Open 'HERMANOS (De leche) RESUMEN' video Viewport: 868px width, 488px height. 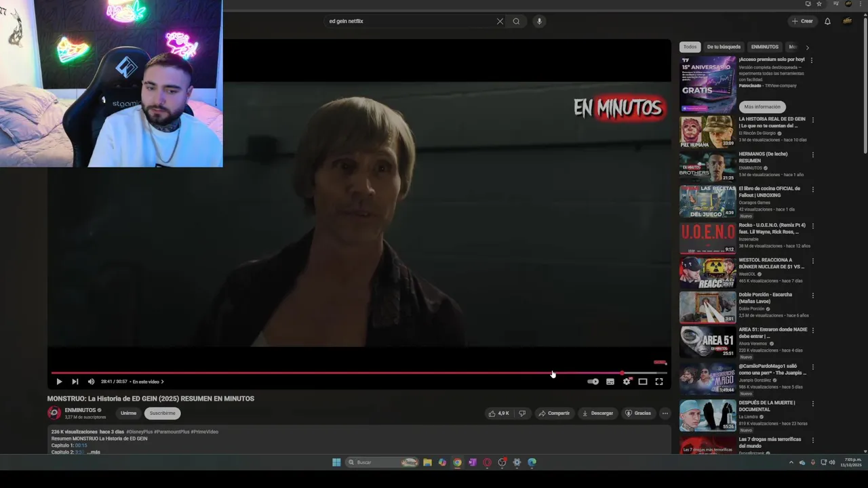point(707,166)
